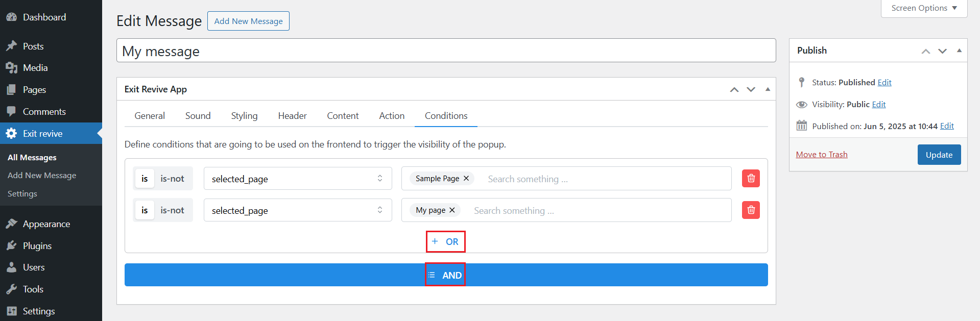This screenshot has height=321, width=980.
Task: Click Move to Trash link
Action: click(821, 155)
